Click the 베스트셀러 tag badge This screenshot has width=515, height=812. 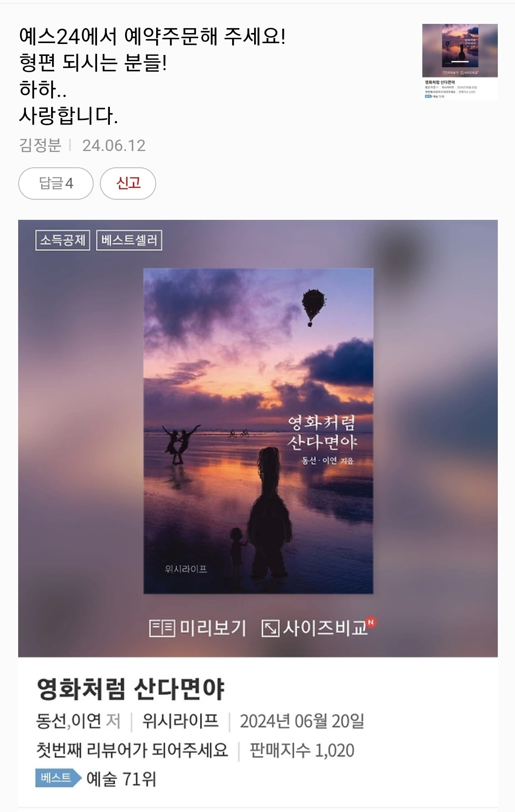tap(129, 240)
